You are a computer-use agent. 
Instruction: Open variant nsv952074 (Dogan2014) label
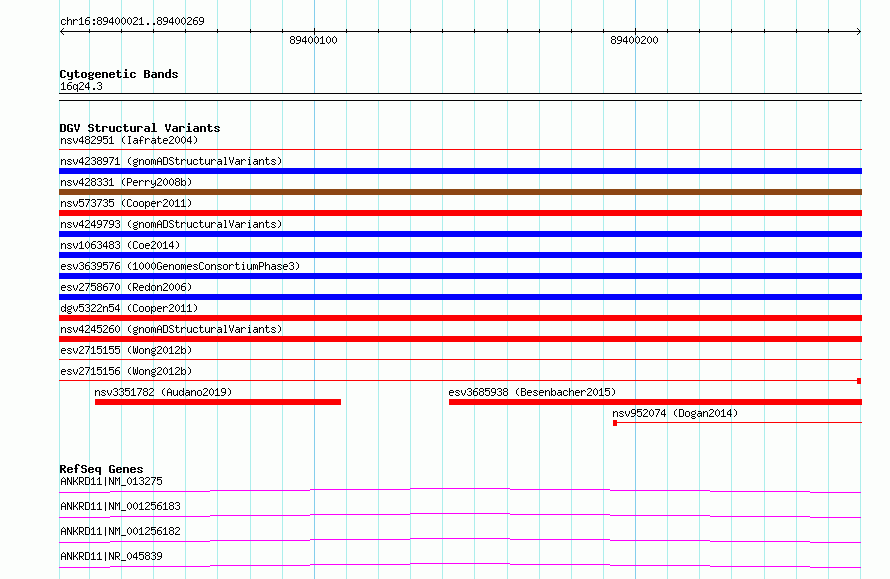click(675, 413)
